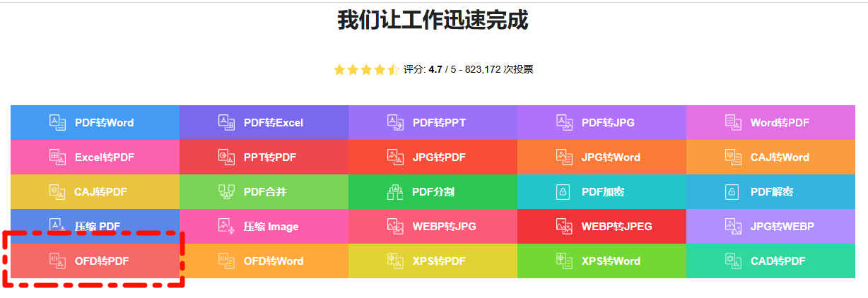Click the XPS转PDF icon
Viewport: 868px width, 298px height.
[395, 261]
